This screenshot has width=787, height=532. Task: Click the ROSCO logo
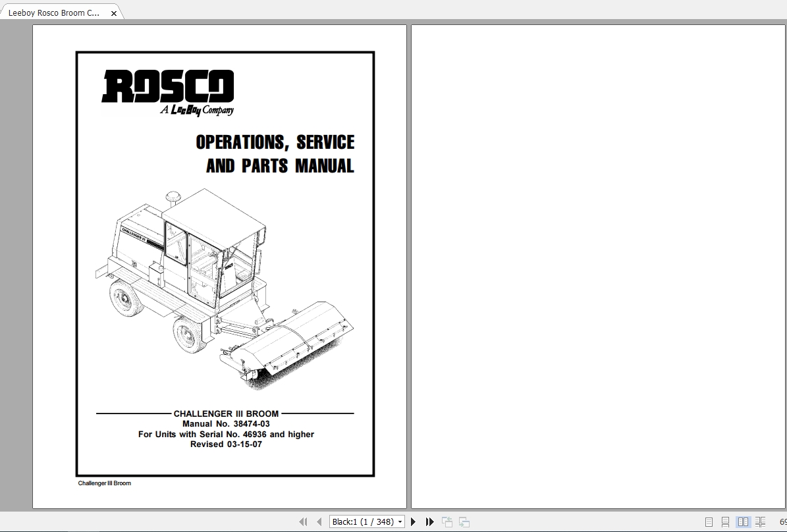[x=168, y=86]
